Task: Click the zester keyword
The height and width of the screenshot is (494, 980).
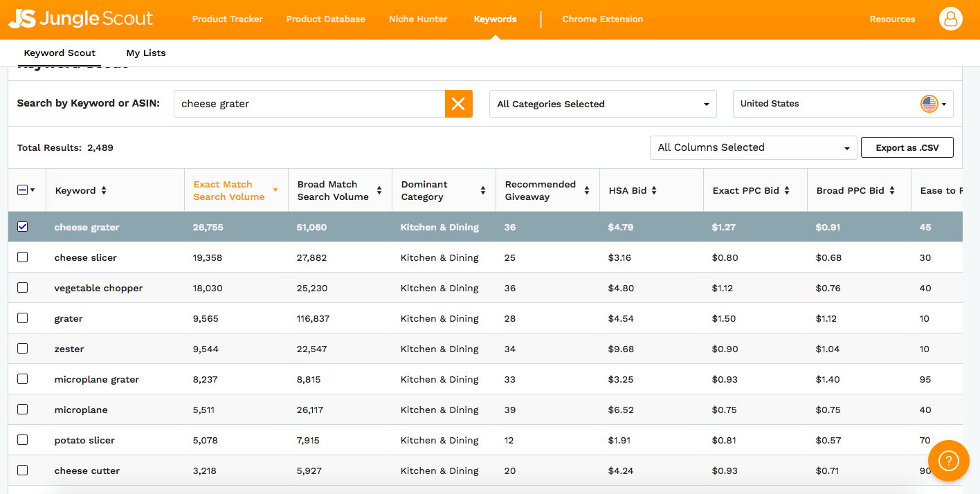Action: tap(69, 349)
